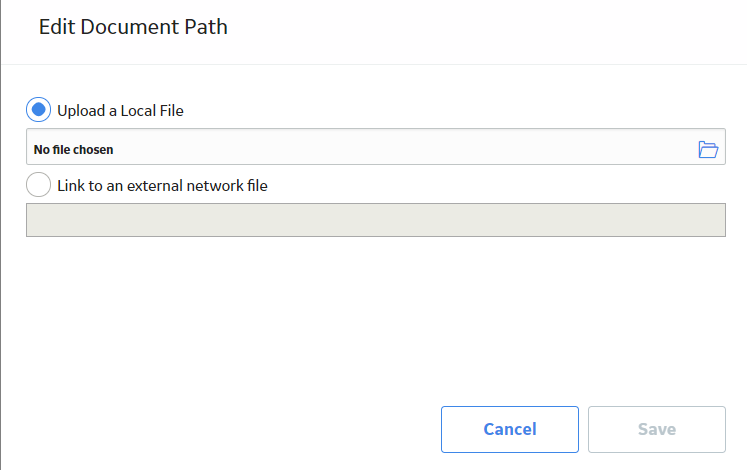
Task: Focus the grey network path text field
Action: [x=376, y=220]
